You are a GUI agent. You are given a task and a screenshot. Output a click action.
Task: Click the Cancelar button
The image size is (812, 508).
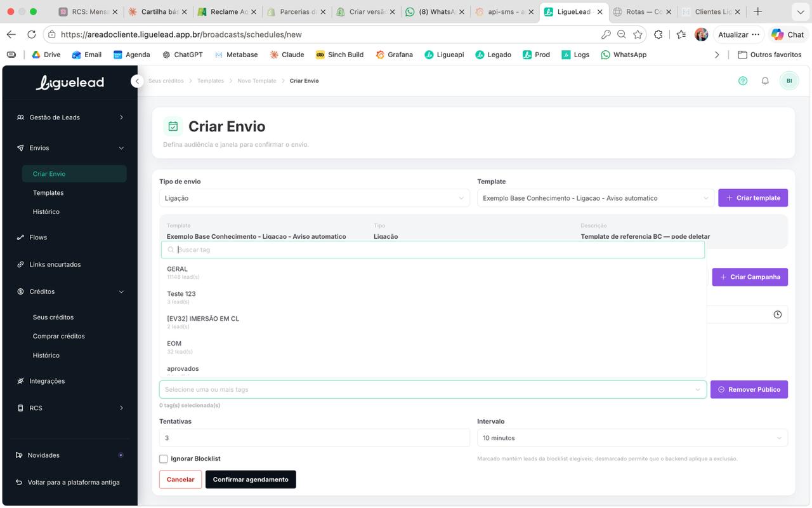180,479
